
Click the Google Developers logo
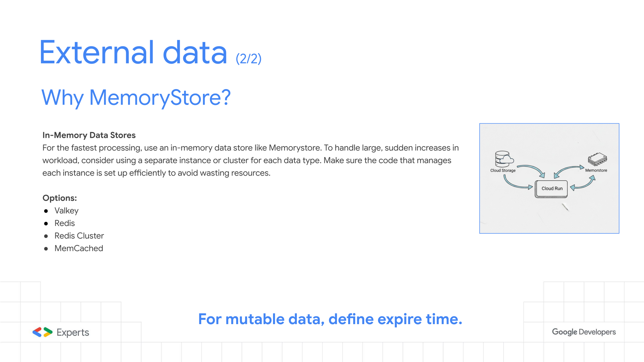(x=584, y=332)
